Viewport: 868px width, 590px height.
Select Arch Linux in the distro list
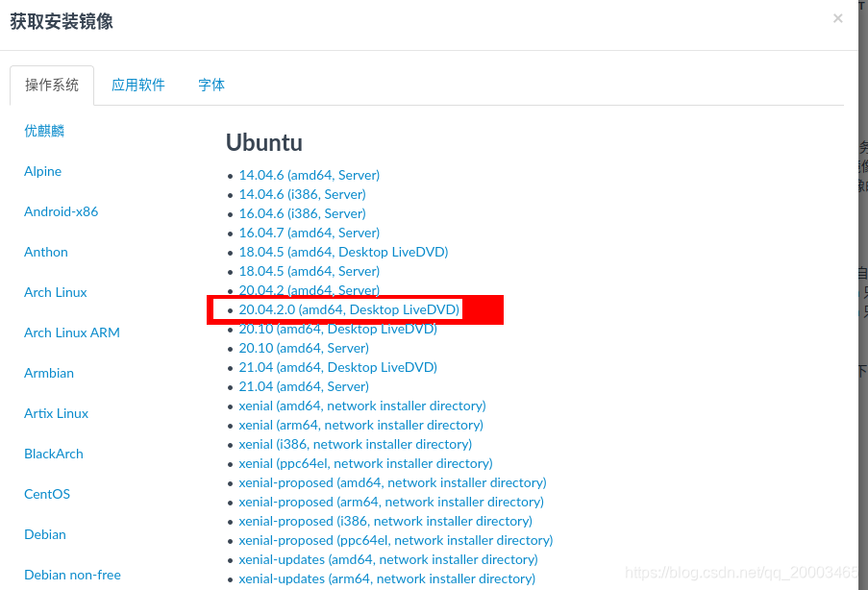coord(56,292)
